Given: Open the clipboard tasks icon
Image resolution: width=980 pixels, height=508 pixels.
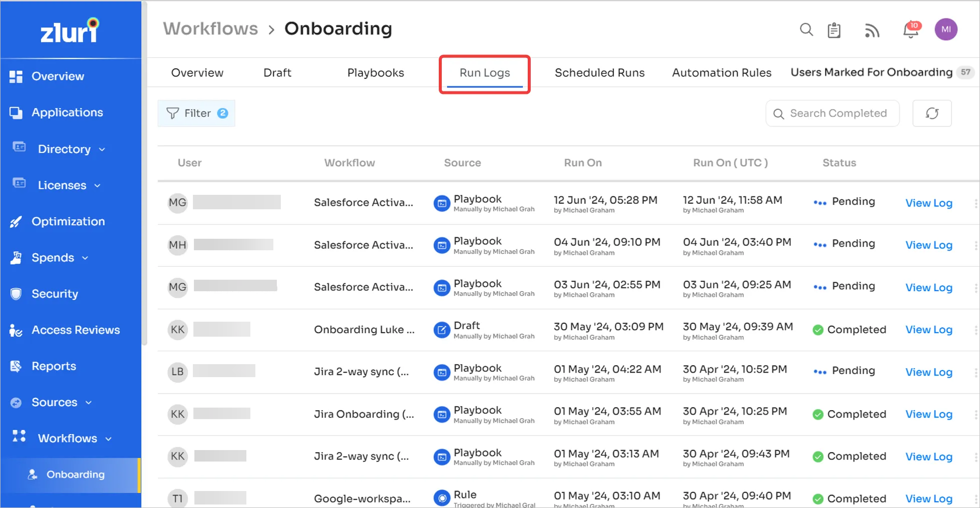Looking at the screenshot, I should pyautogui.click(x=834, y=30).
